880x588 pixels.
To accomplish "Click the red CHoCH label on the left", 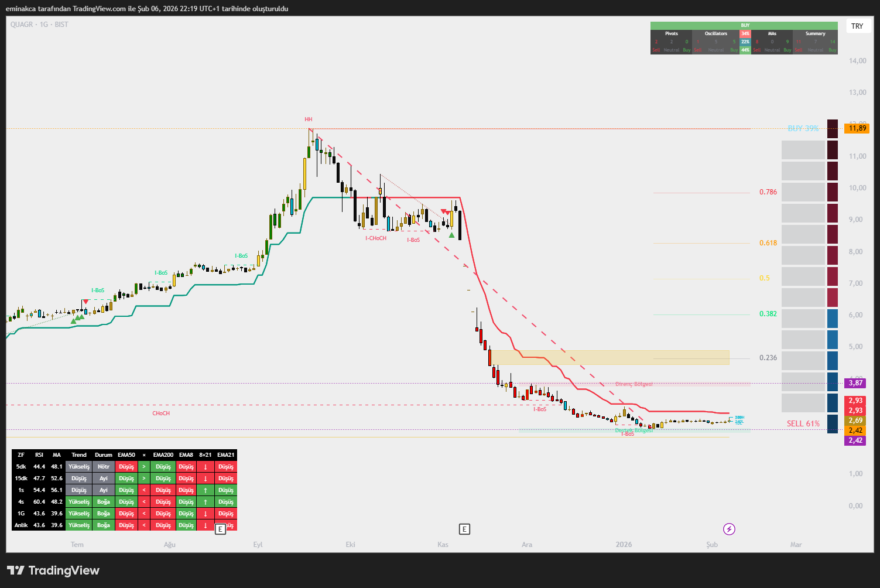I will 161,413.
